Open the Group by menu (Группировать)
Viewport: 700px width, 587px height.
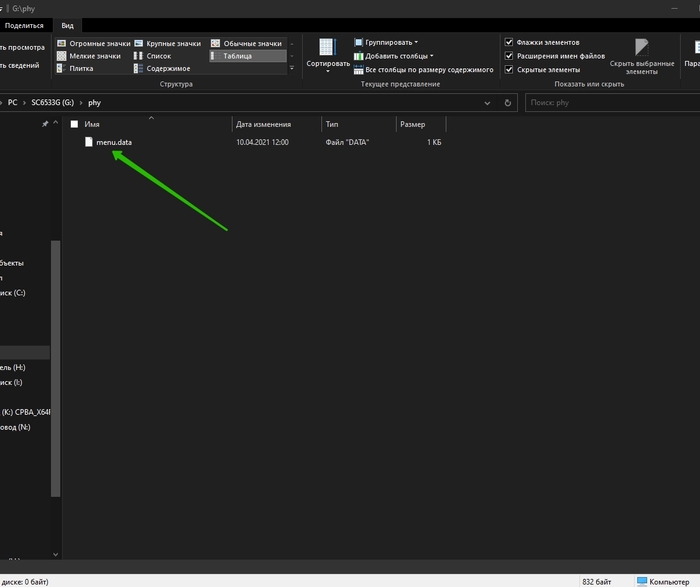click(x=386, y=42)
